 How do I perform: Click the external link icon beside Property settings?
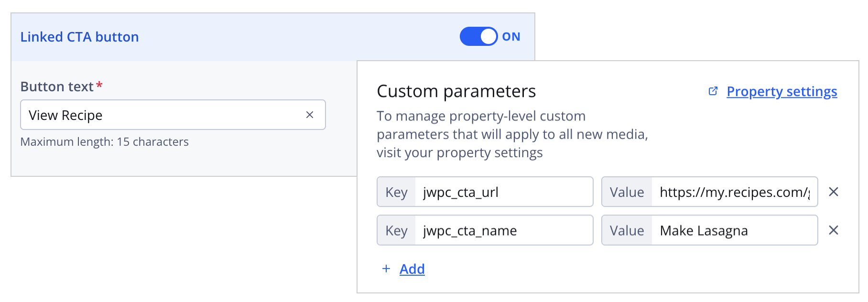click(714, 91)
